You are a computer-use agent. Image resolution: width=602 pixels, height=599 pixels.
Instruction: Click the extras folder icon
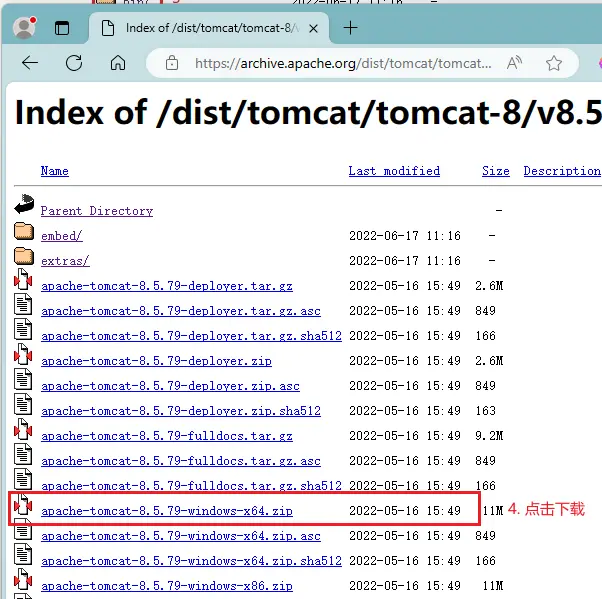24,256
